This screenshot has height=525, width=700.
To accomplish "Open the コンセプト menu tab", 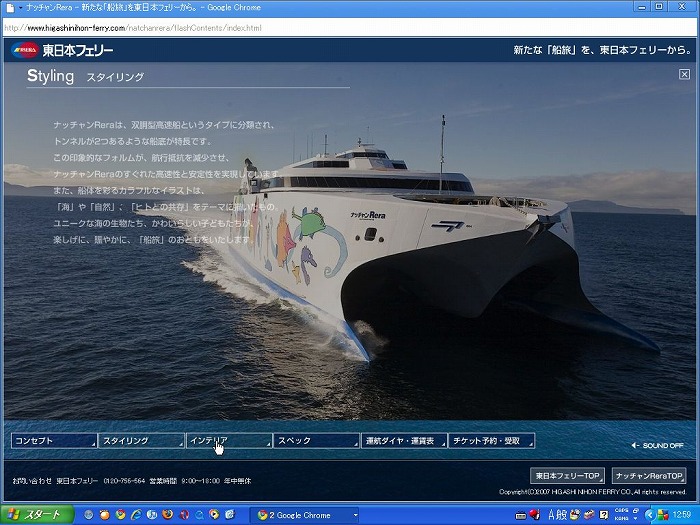I will coord(54,441).
